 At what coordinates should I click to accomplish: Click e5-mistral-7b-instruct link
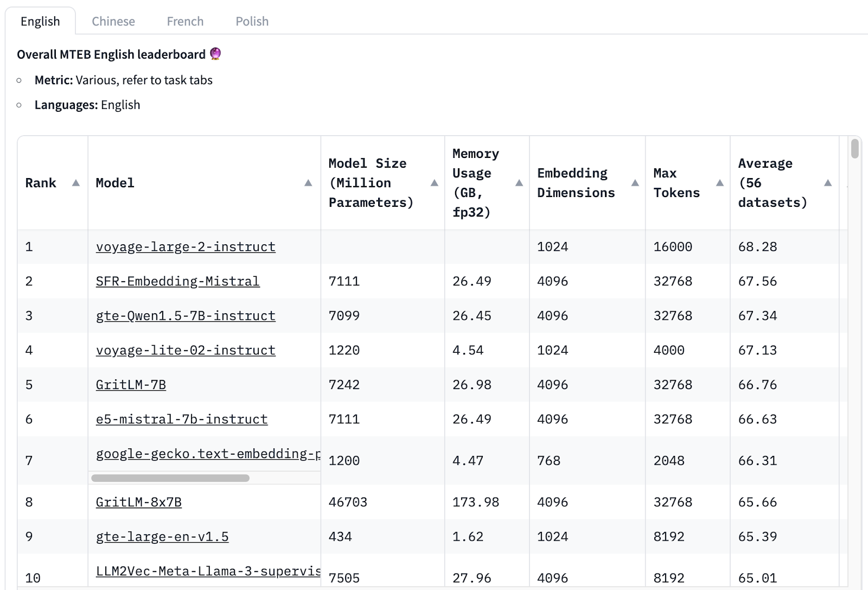182,420
